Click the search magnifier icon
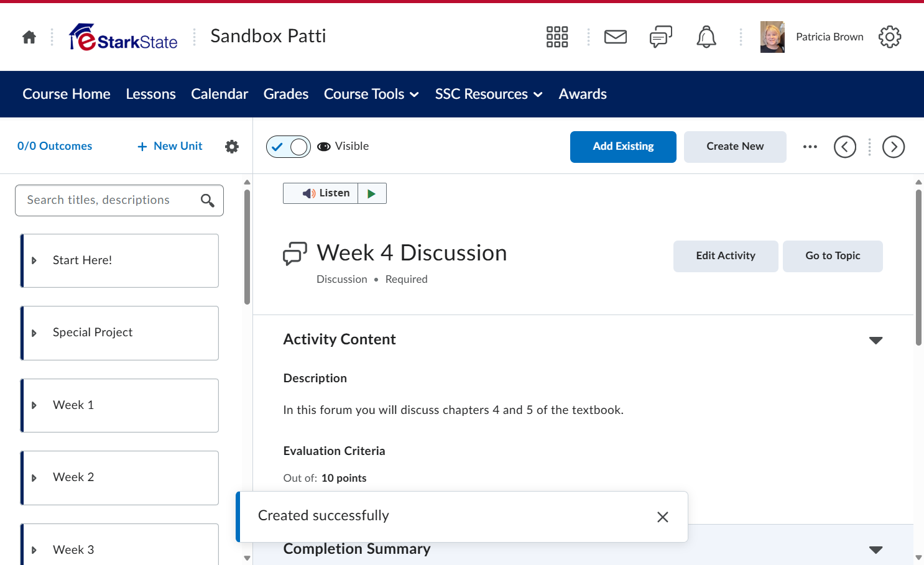The height and width of the screenshot is (565, 924). click(x=208, y=200)
